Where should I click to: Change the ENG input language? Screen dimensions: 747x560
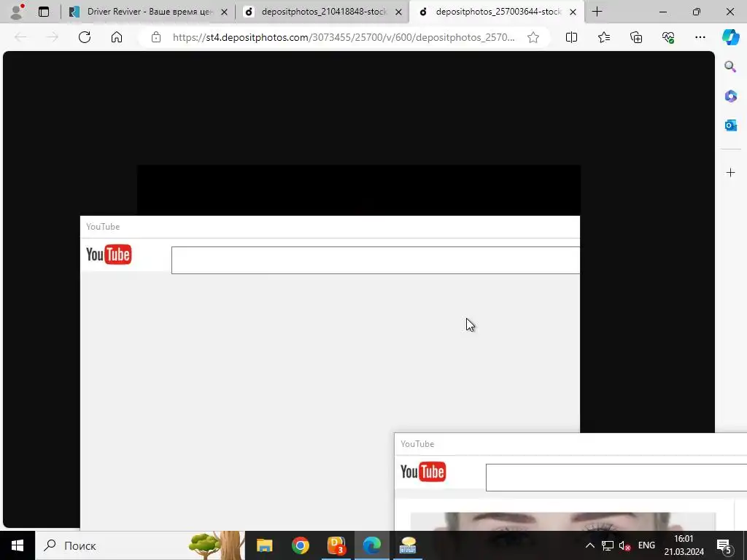tap(646, 545)
